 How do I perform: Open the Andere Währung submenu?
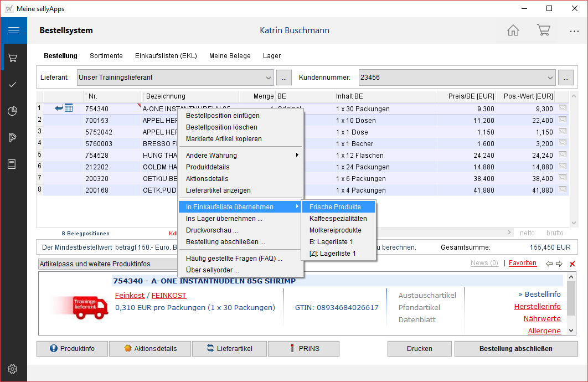pos(240,156)
